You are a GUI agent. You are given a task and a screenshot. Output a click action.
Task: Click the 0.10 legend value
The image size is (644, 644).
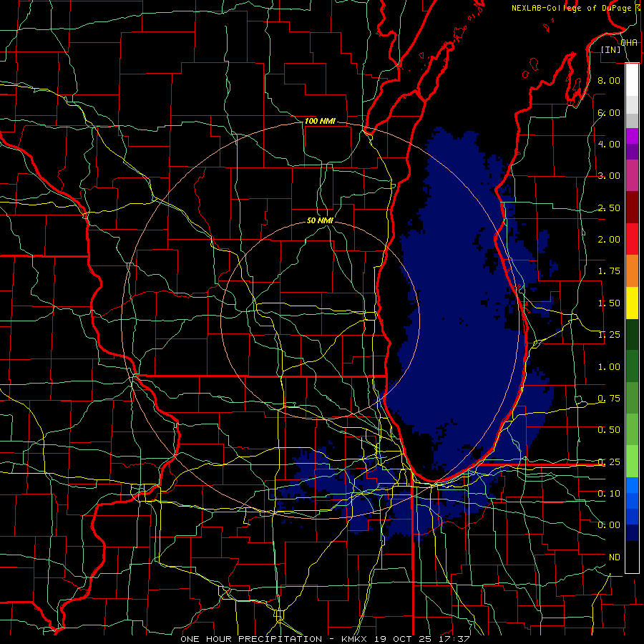coord(609,494)
